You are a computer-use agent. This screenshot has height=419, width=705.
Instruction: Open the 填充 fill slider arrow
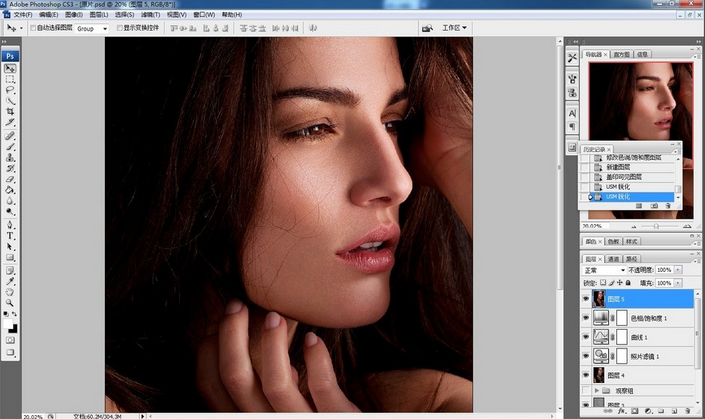(x=678, y=283)
